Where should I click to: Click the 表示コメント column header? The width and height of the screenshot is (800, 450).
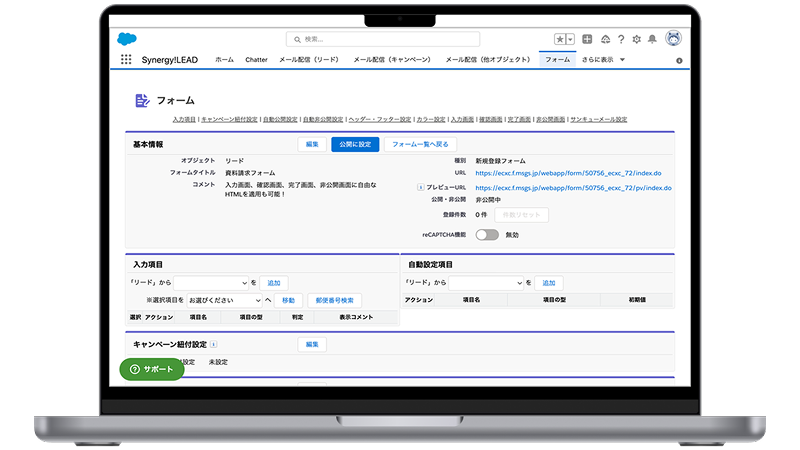[x=356, y=317]
